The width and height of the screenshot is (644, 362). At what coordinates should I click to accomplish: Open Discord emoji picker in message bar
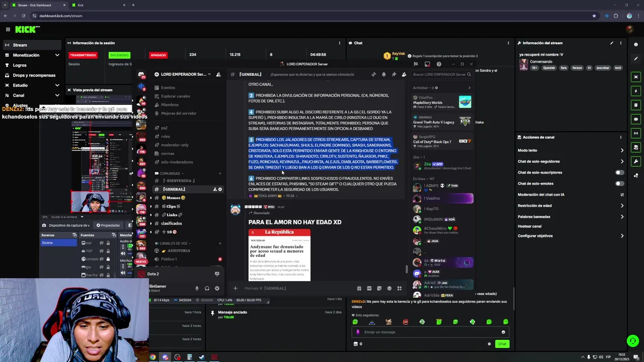(389, 288)
